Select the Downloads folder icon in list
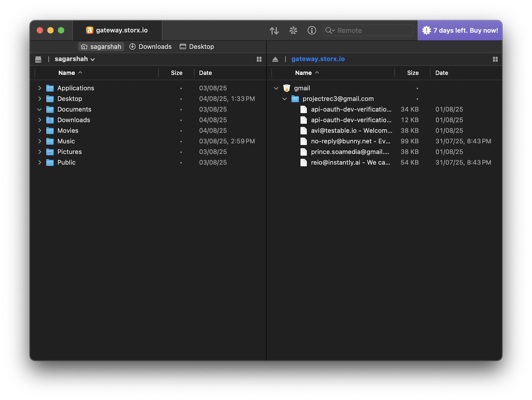This screenshot has width=532, height=400. pos(50,120)
